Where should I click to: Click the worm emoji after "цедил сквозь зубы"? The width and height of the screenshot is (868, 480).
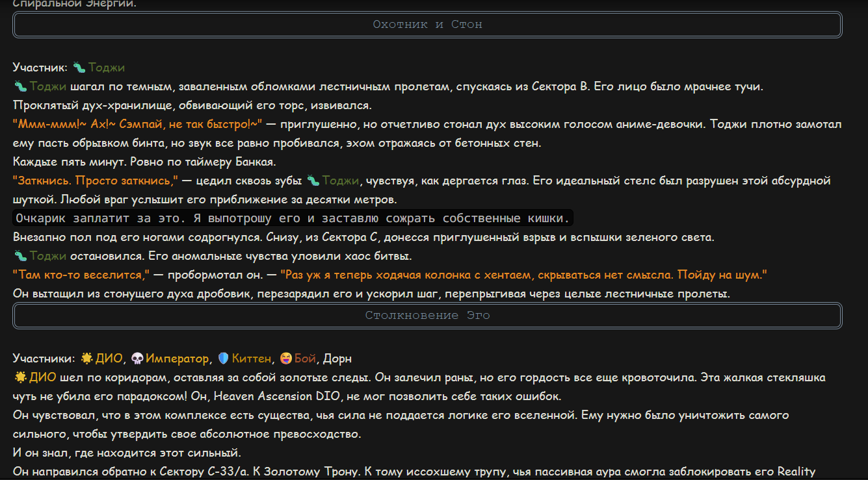tap(313, 181)
